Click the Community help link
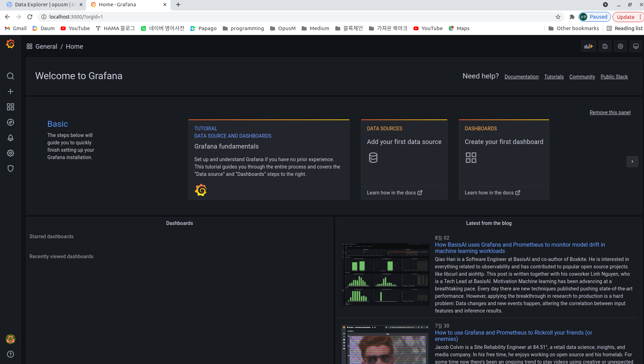The height and width of the screenshot is (364, 644). [x=582, y=77]
